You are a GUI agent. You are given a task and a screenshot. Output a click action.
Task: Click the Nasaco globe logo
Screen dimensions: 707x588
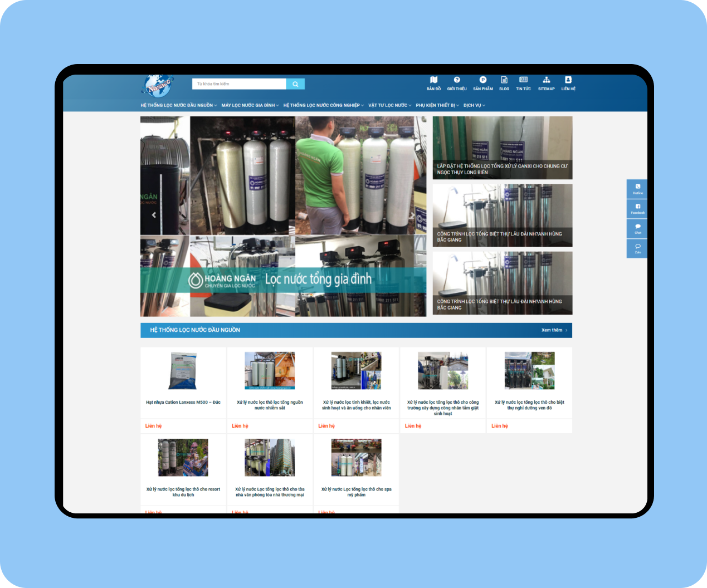[158, 86]
